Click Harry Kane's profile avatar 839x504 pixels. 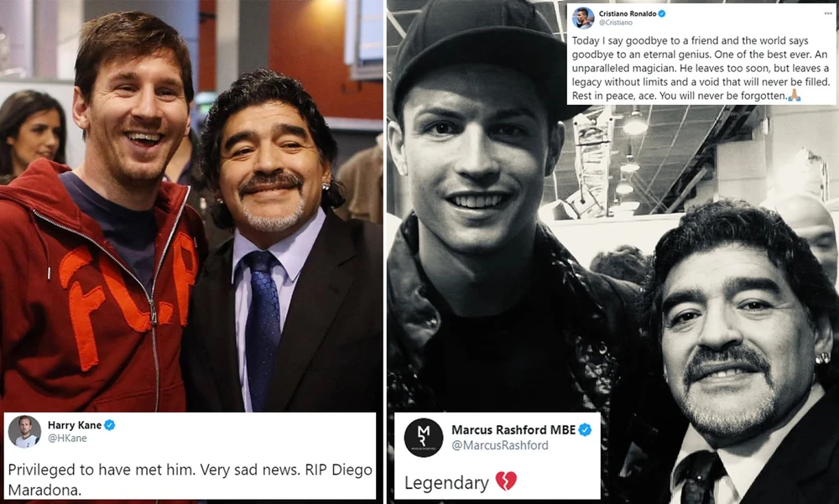point(24,431)
